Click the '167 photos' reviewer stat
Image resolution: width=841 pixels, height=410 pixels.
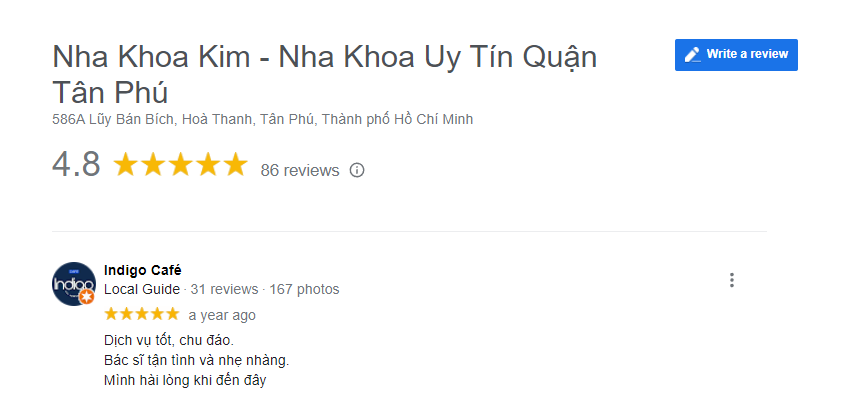[x=304, y=289]
